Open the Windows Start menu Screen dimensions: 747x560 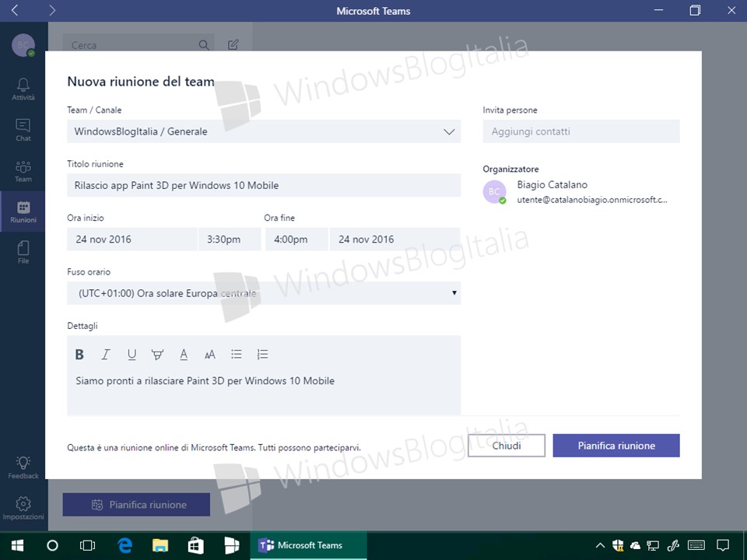pos(18,545)
